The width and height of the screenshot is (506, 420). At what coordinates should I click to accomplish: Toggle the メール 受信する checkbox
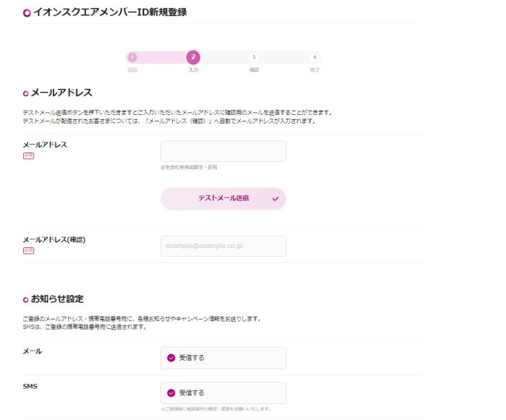[171, 358]
